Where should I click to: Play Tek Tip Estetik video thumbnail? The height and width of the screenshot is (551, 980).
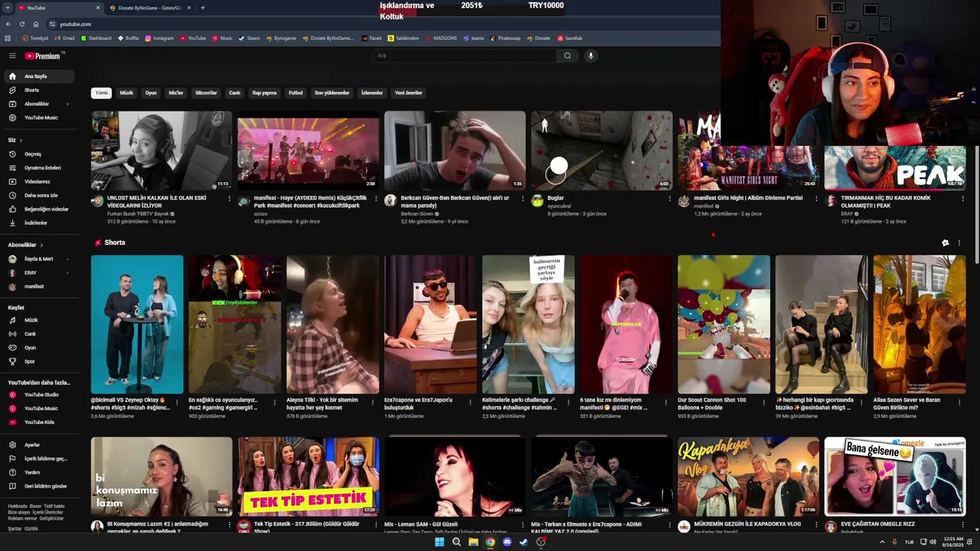tap(308, 476)
